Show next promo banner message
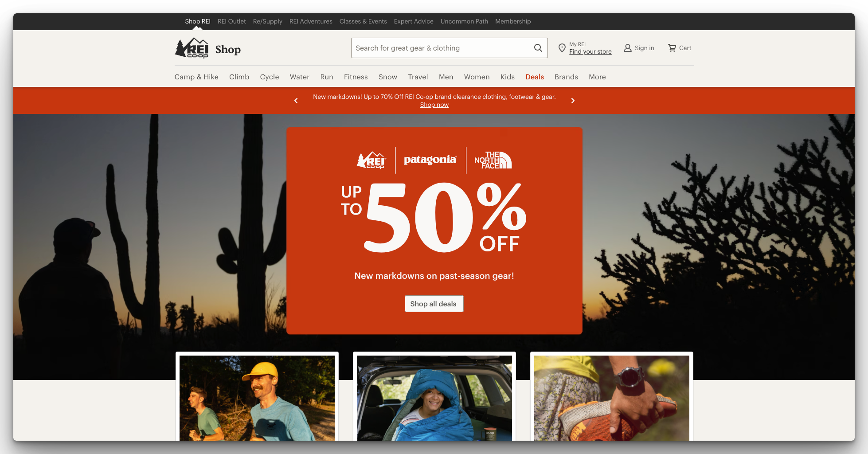Viewport: 868px width, 454px height. point(573,101)
